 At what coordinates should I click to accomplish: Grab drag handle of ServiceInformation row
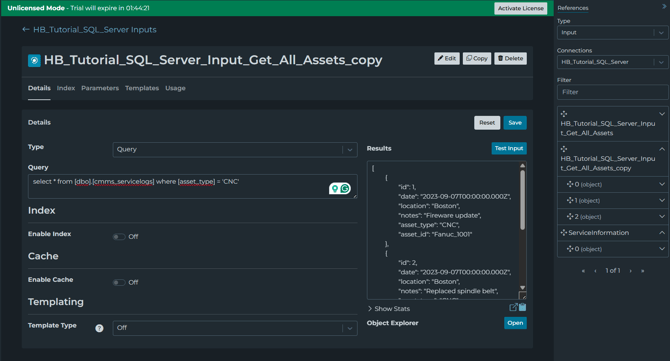coord(564,232)
